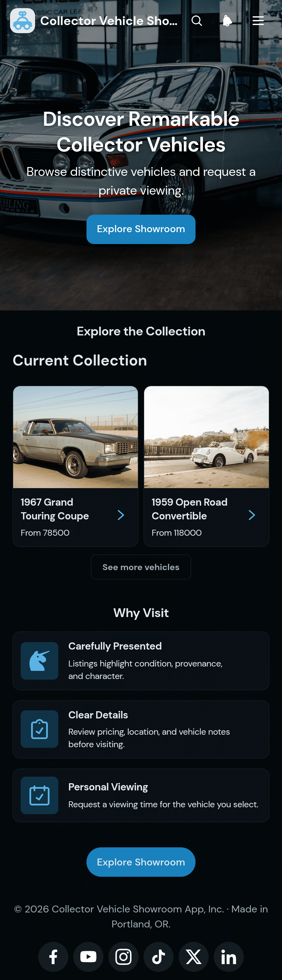Click bottom Explore Showroom button
The height and width of the screenshot is (980, 282).
(141, 862)
